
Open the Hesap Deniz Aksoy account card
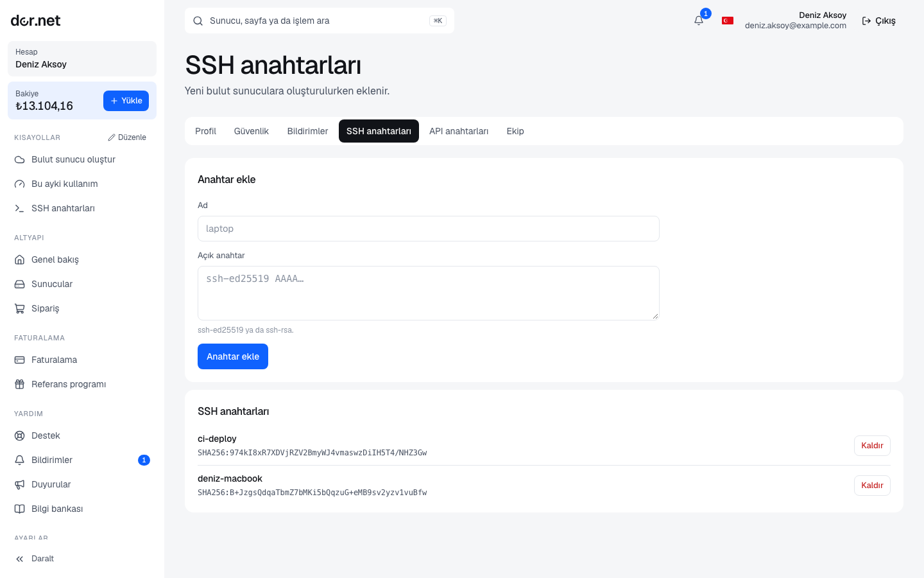pyautogui.click(x=82, y=58)
